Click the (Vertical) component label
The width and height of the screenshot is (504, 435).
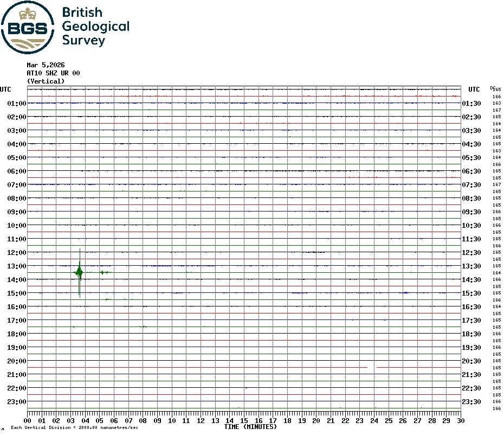click(46, 81)
